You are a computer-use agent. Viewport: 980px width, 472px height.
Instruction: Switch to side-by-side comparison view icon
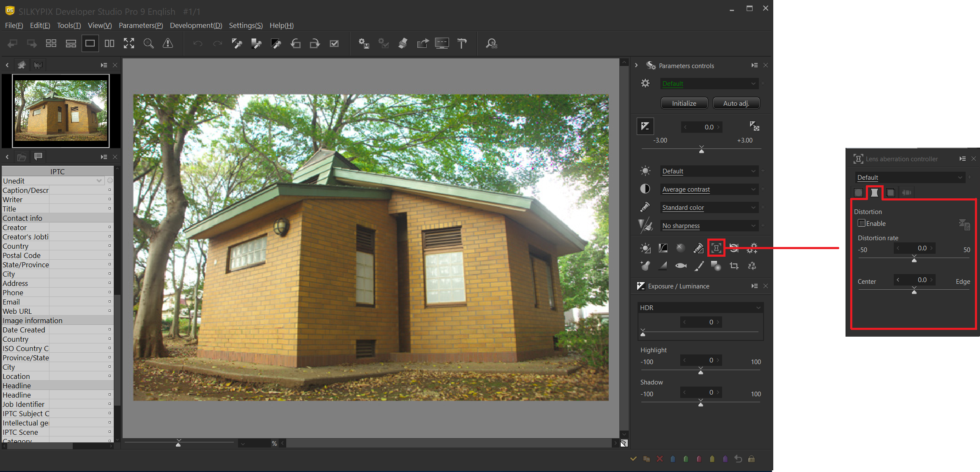click(x=109, y=43)
